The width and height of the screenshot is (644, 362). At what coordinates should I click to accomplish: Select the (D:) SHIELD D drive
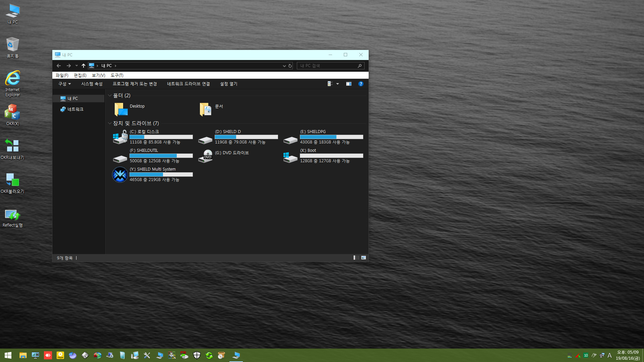238,137
